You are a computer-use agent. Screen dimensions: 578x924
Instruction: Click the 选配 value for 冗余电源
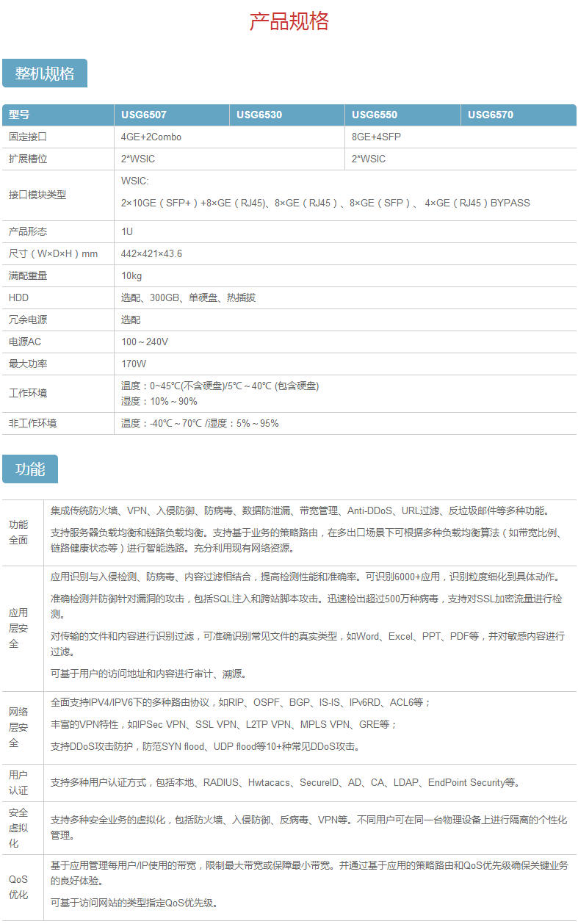pos(131,320)
